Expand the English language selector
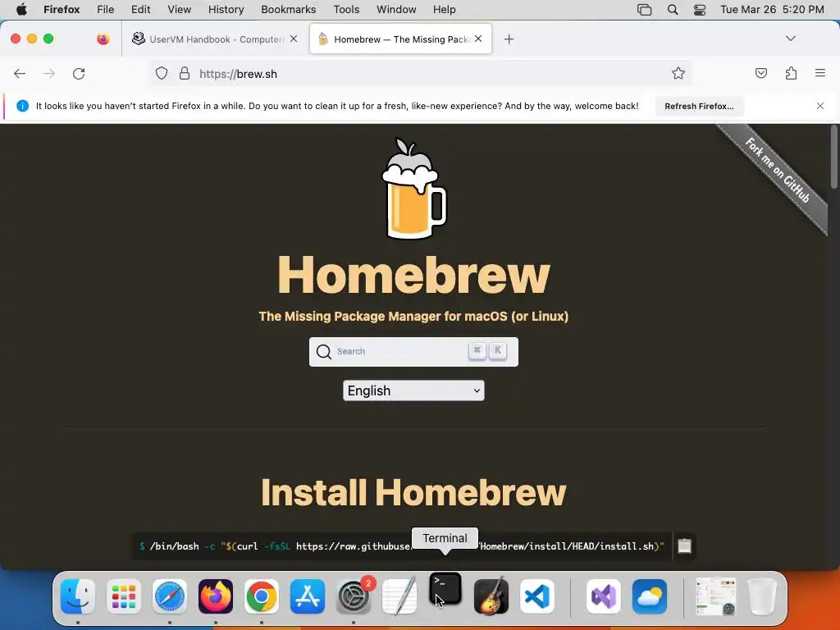This screenshot has height=630, width=840. [413, 390]
